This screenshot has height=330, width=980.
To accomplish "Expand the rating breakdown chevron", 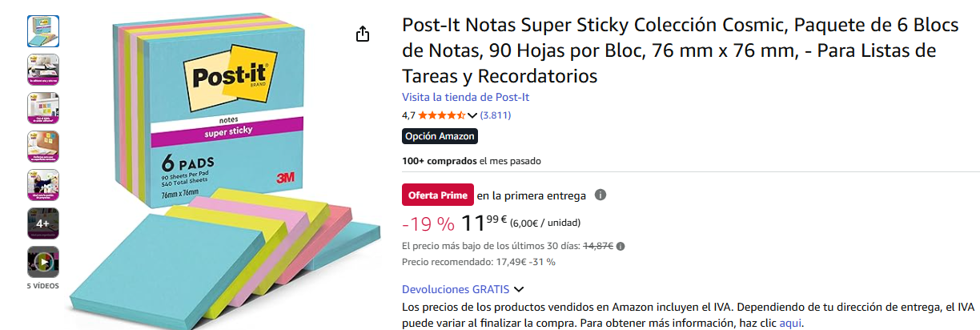I will click(x=472, y=115).
